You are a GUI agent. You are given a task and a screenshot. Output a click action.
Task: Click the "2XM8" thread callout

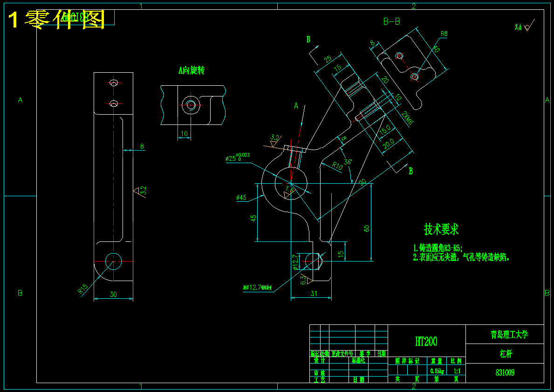point(407,118)
